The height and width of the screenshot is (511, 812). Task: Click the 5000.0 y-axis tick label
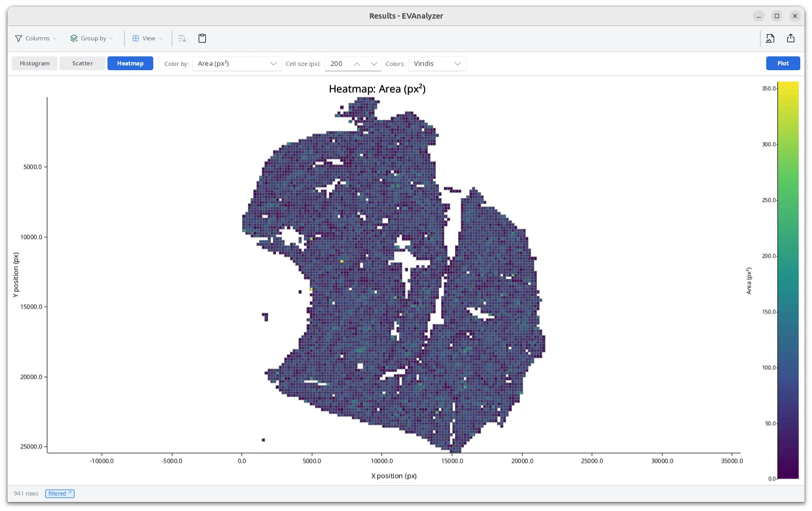32,167
